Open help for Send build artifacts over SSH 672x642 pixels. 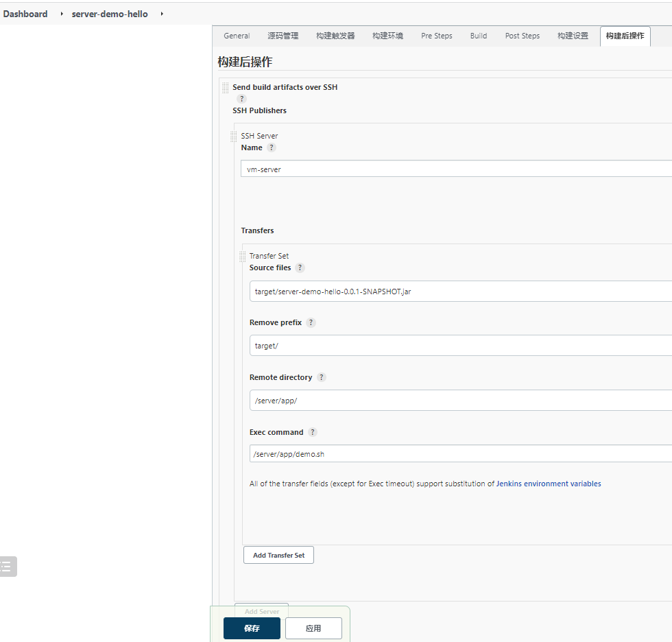241,99
